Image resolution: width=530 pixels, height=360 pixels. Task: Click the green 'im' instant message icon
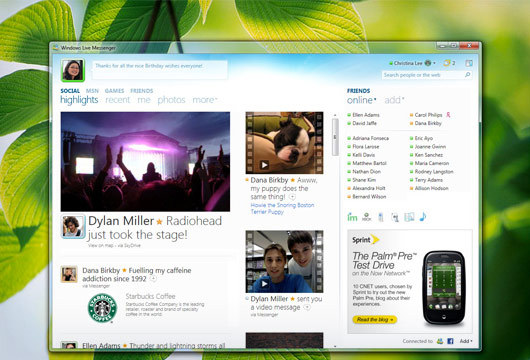352,217
